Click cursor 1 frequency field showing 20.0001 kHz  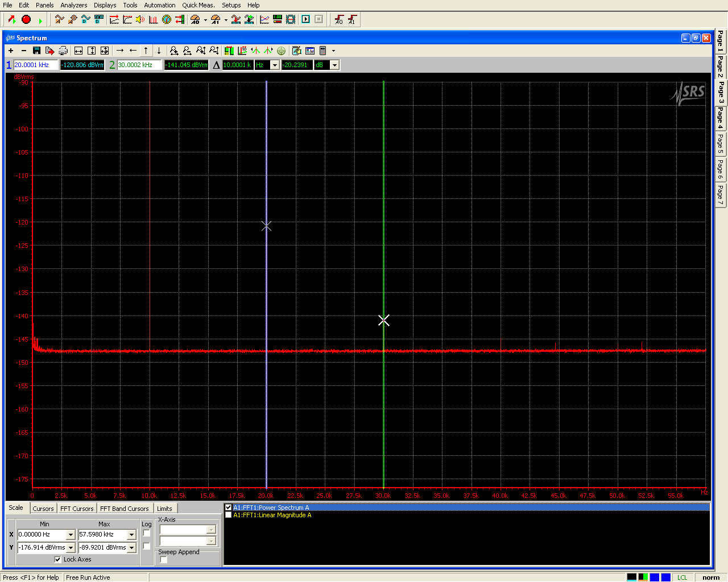click(35, 65)
